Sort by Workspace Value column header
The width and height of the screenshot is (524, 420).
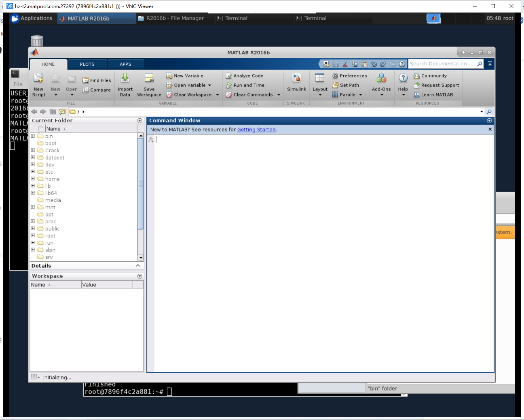pyautogui.click(x=107, y=285)
